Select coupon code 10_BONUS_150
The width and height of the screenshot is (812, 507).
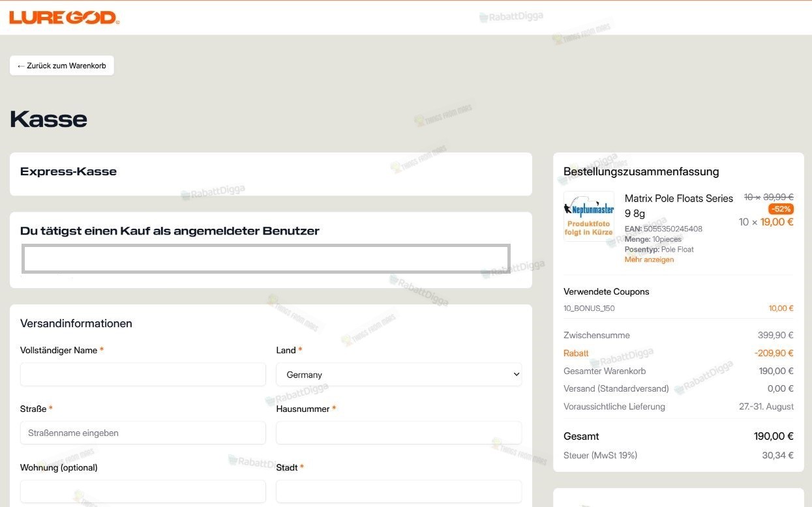coord(589,308)
